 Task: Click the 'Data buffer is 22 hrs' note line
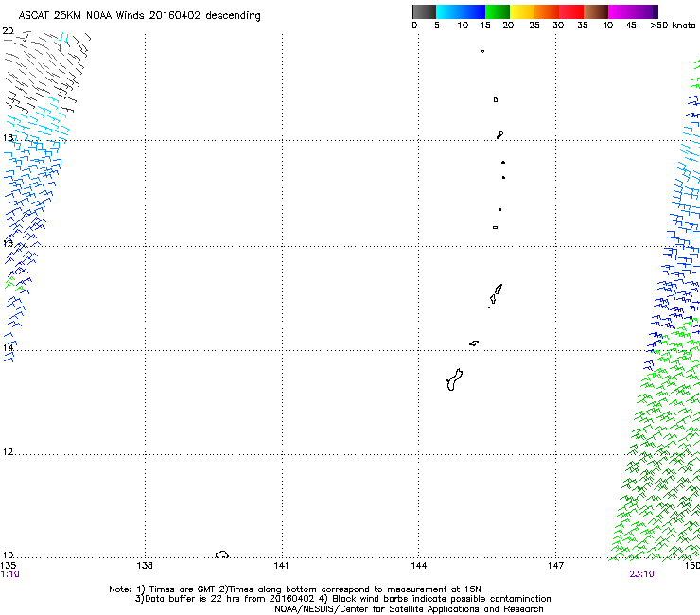[x=342, y=599]
